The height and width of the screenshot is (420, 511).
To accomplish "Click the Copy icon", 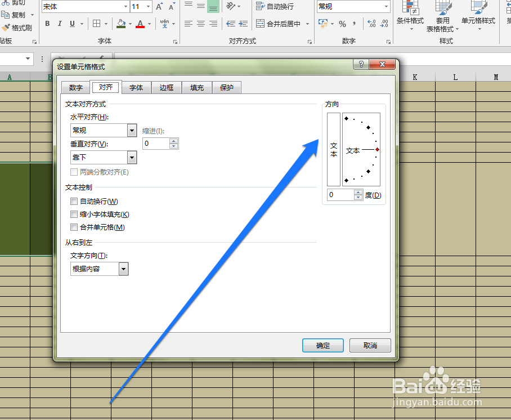I will [x=15, y=15].
